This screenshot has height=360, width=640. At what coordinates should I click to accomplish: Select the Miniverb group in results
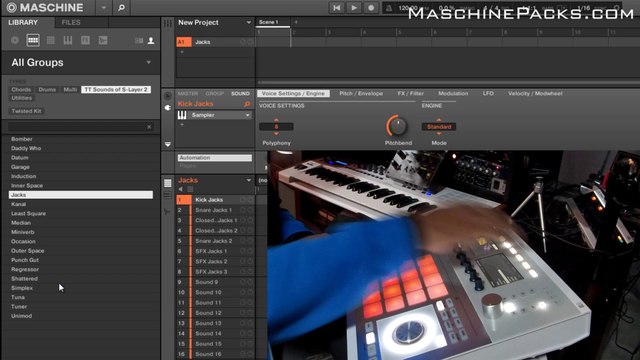[x=81, y=232]
